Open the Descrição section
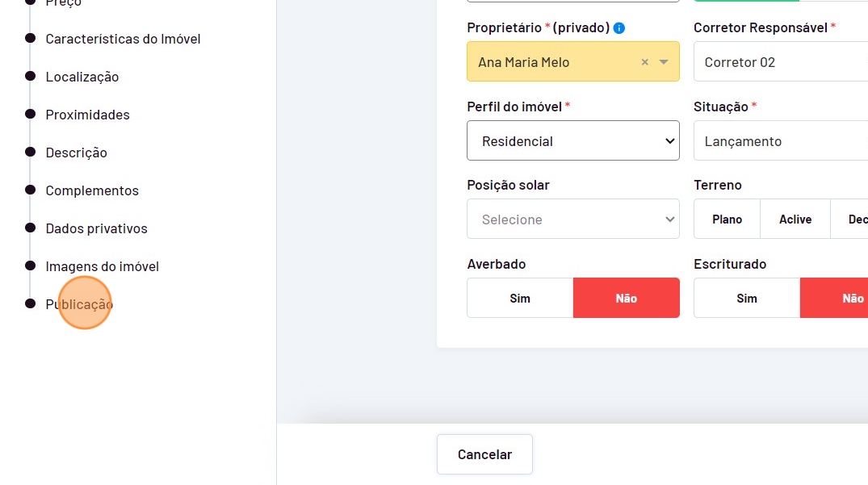The height and width of the screenshot is (485, 868). (76, 153)
